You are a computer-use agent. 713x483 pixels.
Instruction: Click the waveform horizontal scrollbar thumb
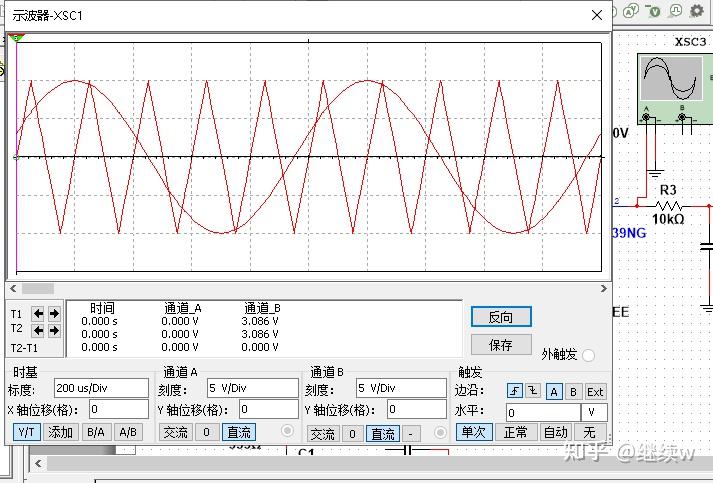click(38, 289)
